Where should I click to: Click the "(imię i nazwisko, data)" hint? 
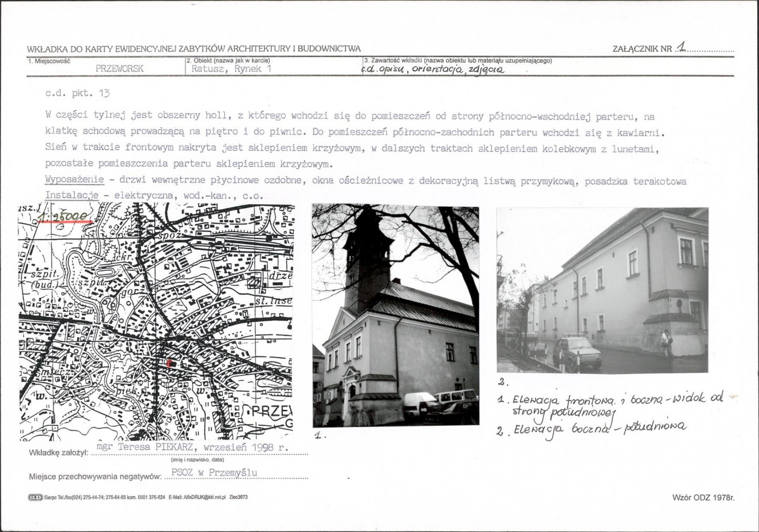tap(197, 460)
